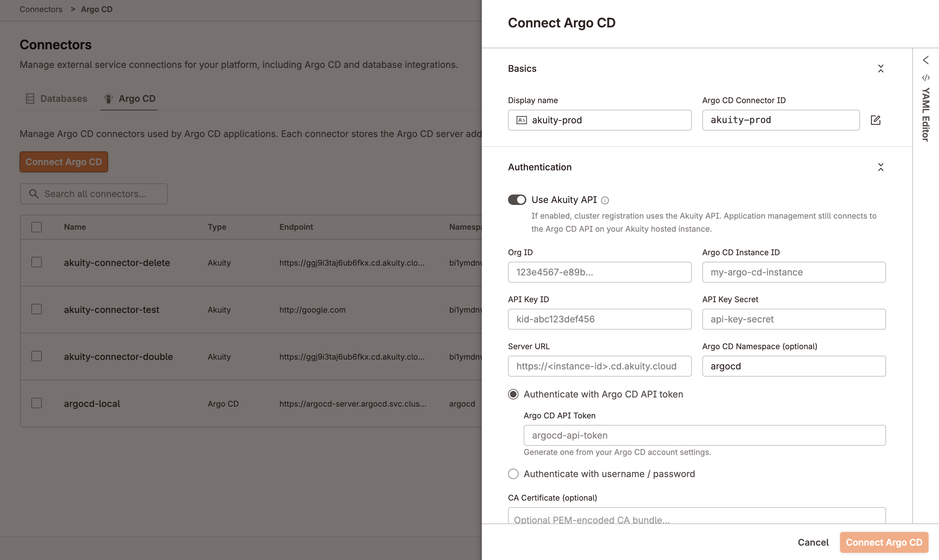Click the Argo CD API Token field

coord(705,435)
